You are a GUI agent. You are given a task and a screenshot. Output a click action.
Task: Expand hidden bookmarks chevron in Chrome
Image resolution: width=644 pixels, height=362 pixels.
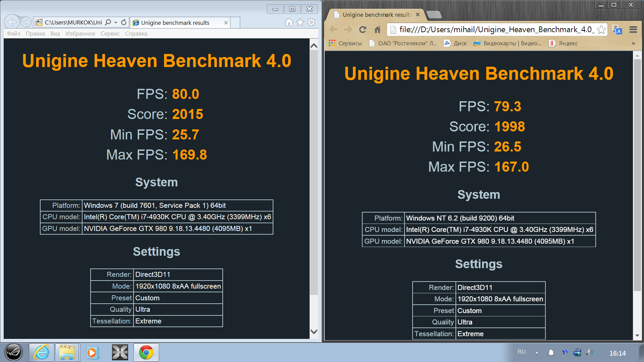click(633, 43)
